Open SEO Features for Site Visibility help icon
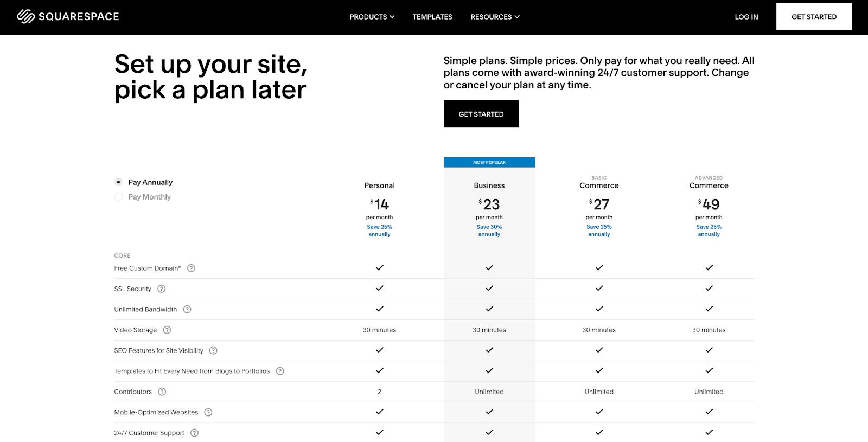868x442 pixels. pos(213,350)
